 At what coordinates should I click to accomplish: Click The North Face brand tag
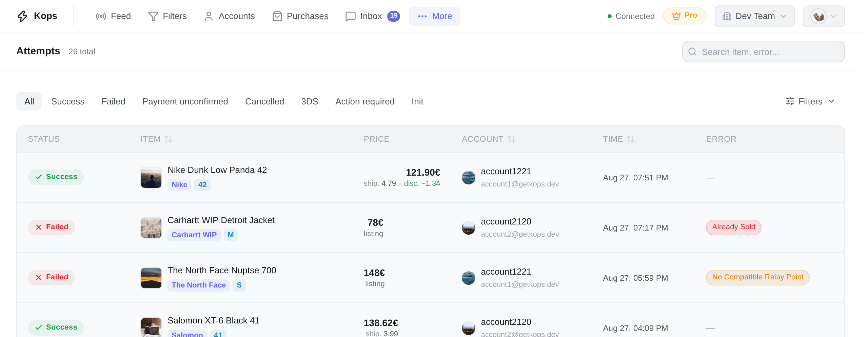tap(199, 285)
